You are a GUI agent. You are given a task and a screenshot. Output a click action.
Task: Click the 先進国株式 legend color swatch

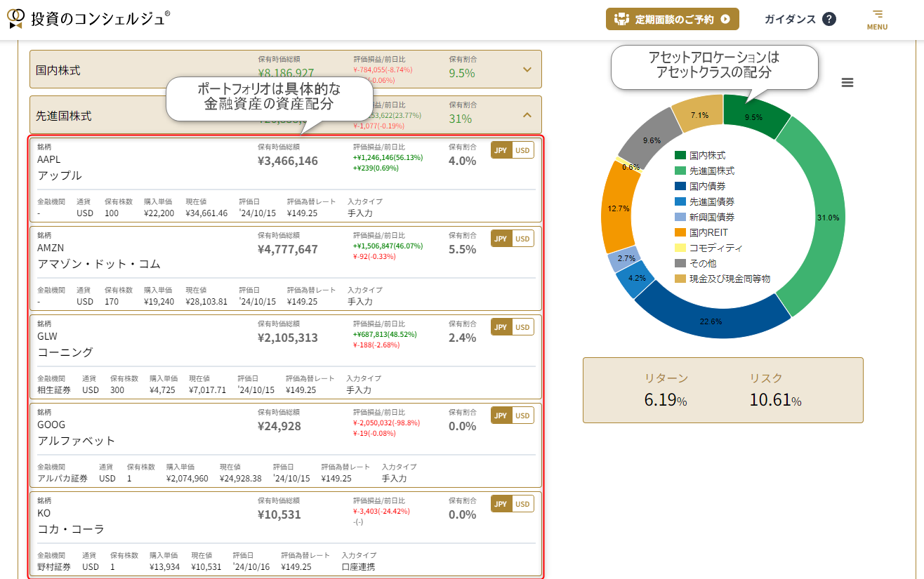pos(680,171)
